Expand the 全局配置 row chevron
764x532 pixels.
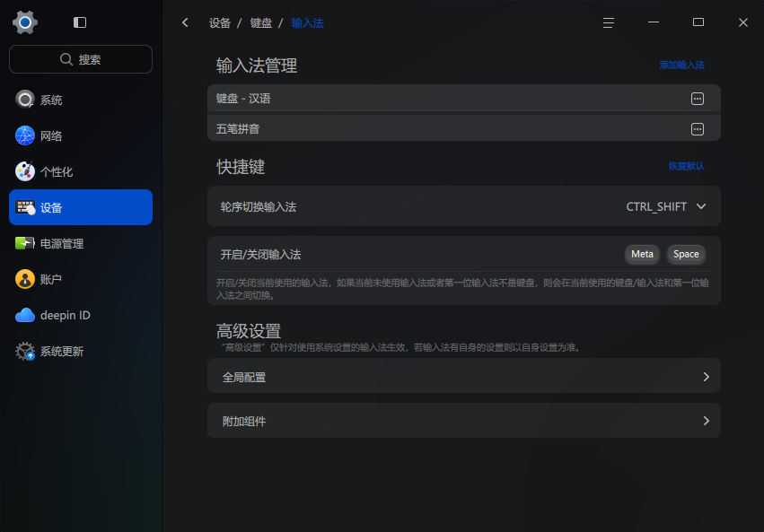[706, 377]
